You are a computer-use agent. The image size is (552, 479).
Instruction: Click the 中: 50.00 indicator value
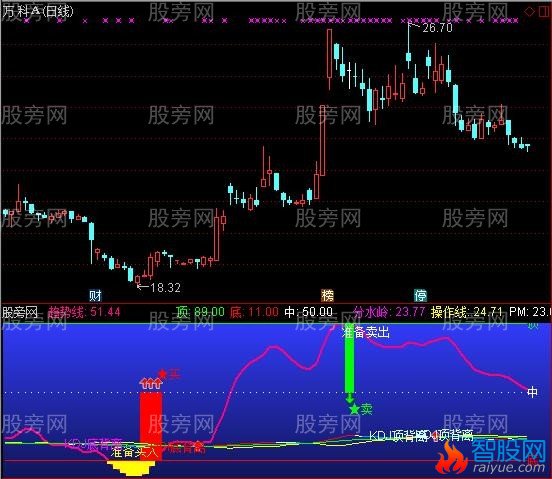(308, 312)
